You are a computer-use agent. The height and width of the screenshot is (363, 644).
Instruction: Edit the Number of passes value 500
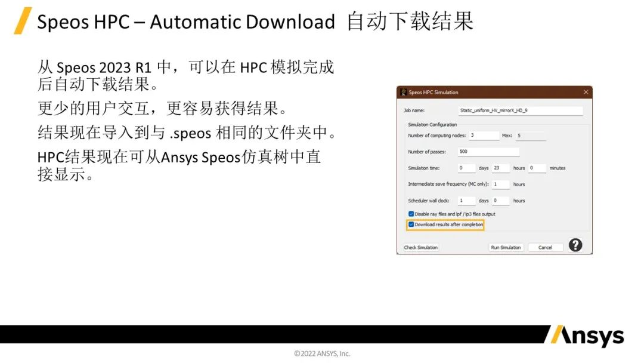point(488,151)
